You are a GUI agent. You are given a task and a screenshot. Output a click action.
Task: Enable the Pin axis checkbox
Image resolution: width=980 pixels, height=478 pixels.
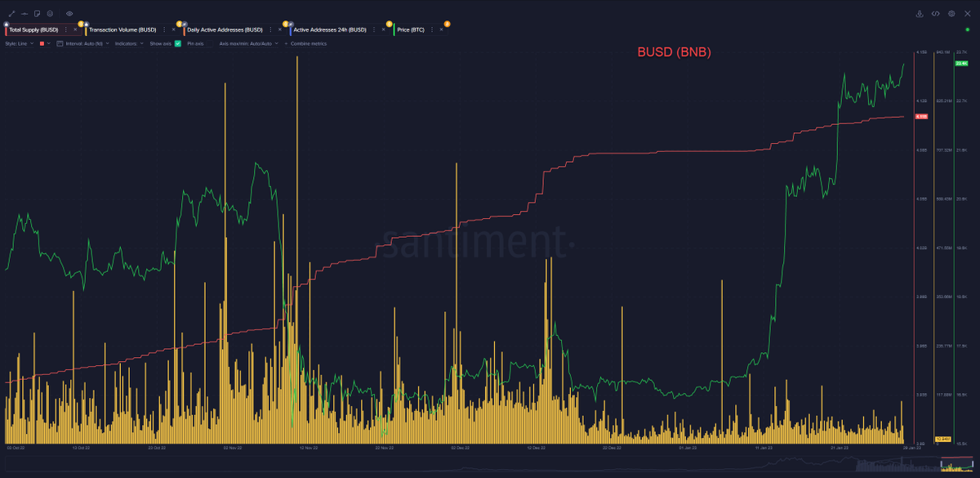point(210,43)
